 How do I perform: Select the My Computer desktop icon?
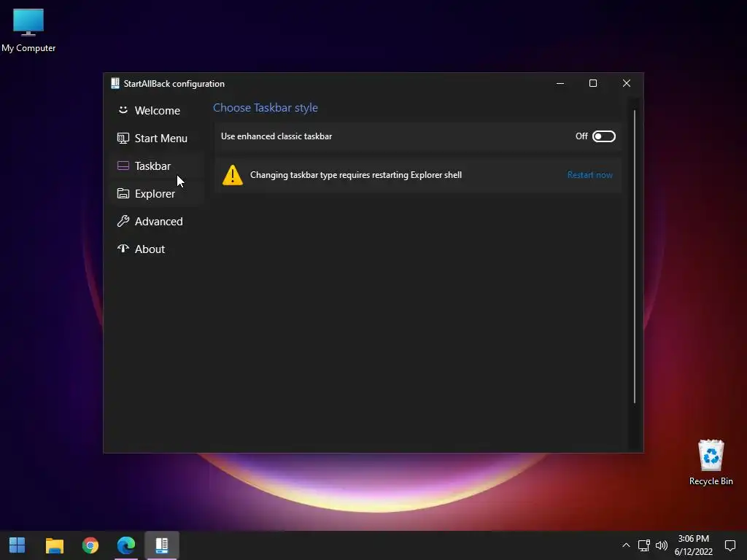(28, 31)
